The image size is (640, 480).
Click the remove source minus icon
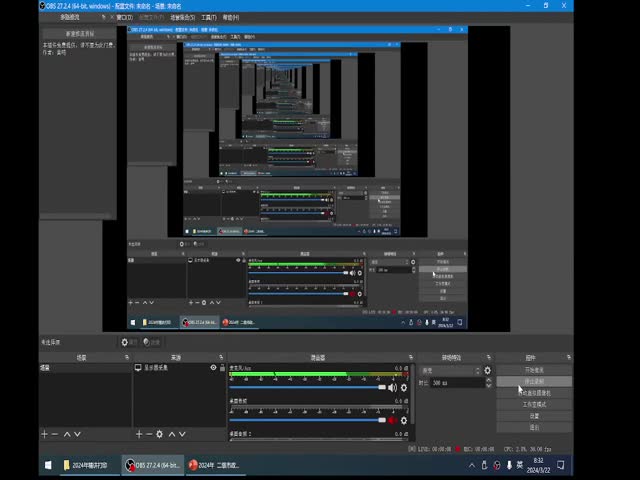coord(150,434)
